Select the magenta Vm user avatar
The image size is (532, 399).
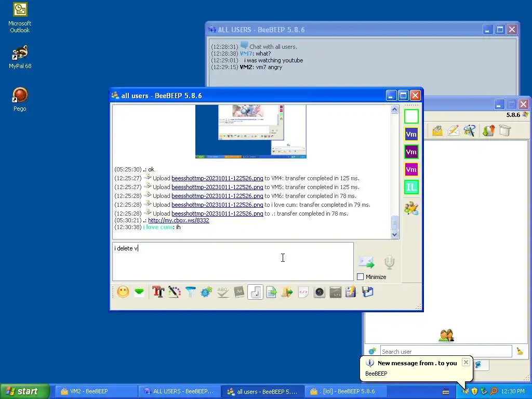[411, 169]
